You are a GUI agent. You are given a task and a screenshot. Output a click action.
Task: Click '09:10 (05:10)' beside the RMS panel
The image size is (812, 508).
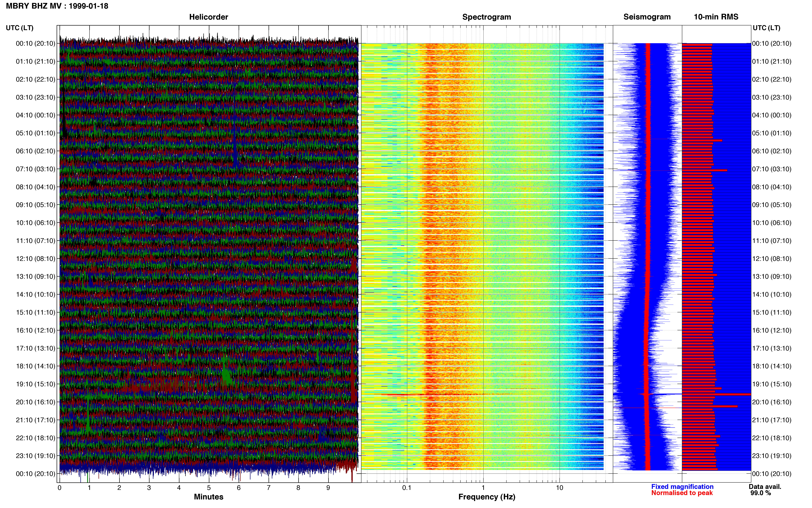click(772, 205)
